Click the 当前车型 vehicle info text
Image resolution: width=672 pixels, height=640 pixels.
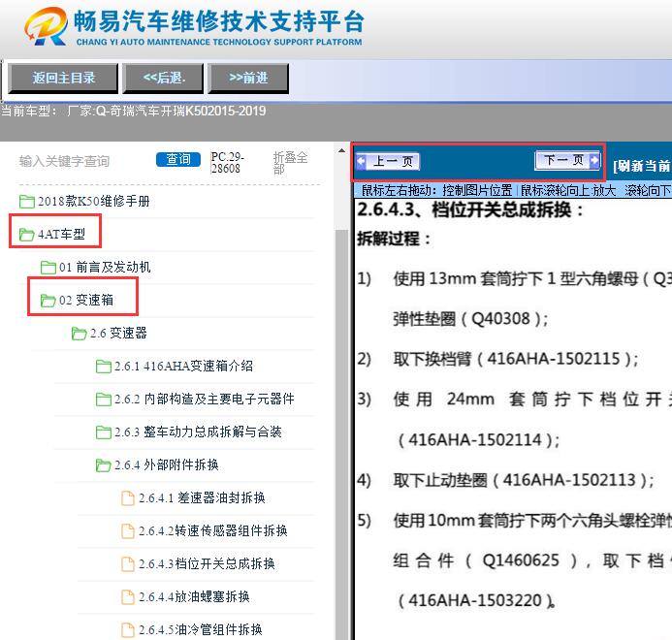tap(133, 111)
